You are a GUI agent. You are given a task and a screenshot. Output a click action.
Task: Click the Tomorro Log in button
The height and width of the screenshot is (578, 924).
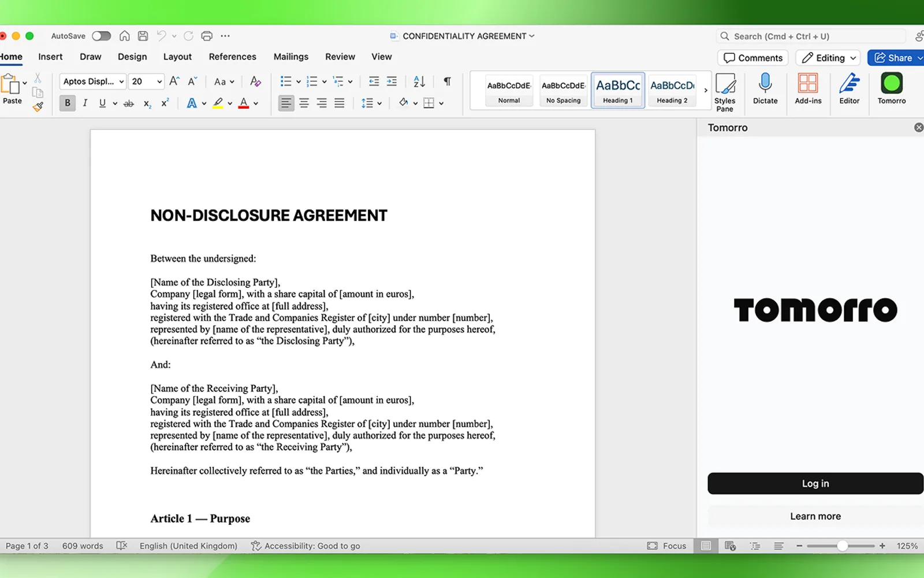815,484
